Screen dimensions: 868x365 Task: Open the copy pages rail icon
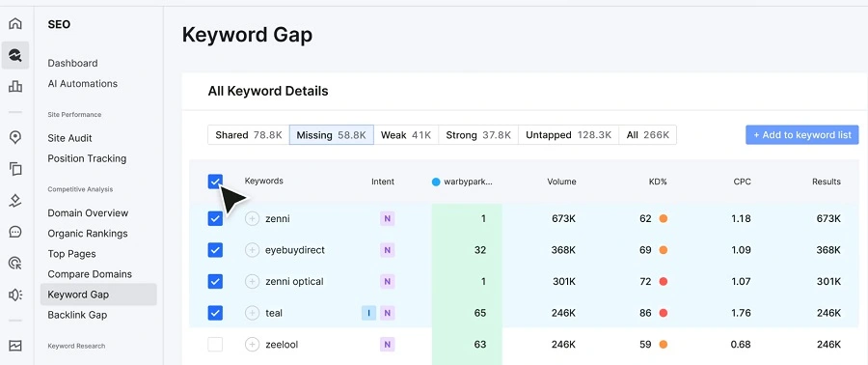coord(15,169)
